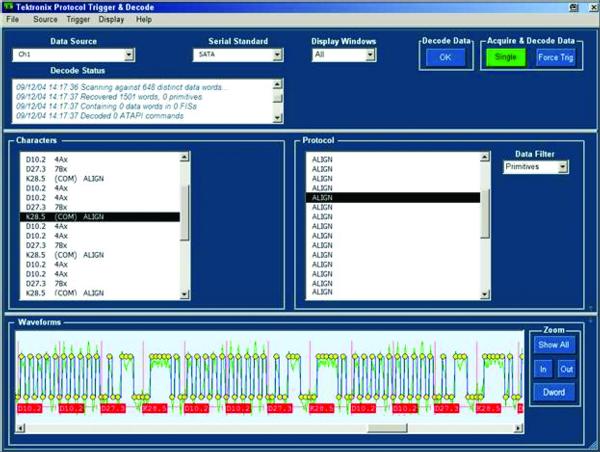Click status line 'Decoded 0 ATAPI commands'
Viewport: 600px width, 452px height.
(100, 116)
